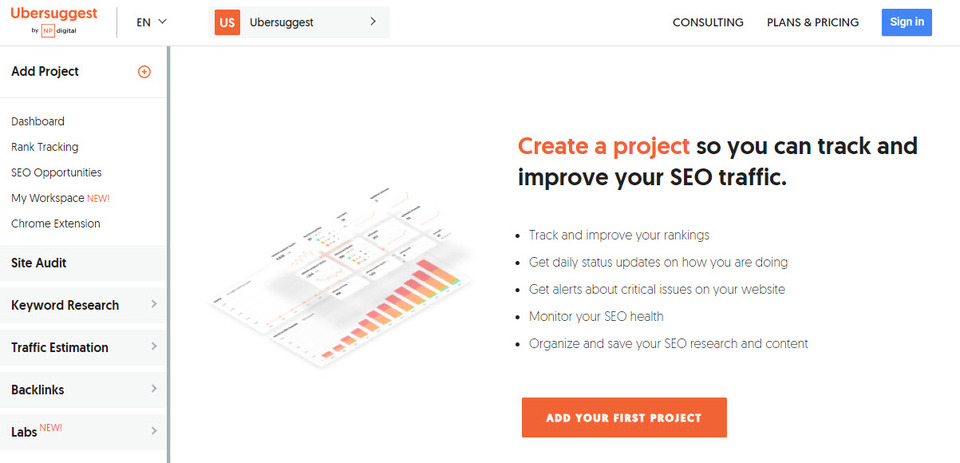Open the EN language dropdown
The image size is (960, 463).
point(151,22)
